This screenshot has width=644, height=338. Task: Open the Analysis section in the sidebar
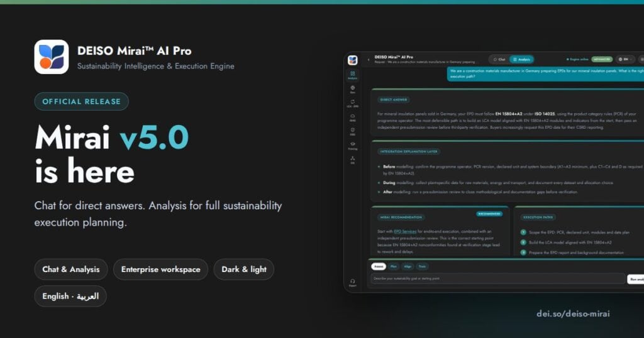point(352,75)
